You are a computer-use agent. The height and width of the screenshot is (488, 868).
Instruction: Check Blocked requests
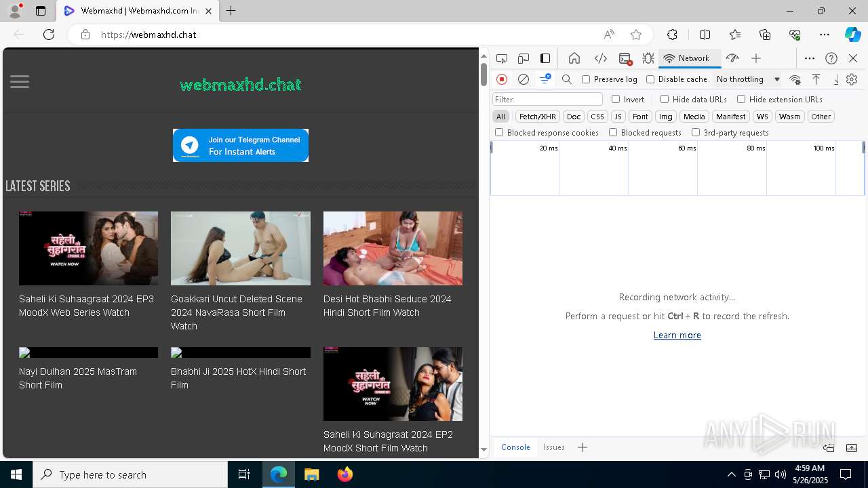point(613,132)
